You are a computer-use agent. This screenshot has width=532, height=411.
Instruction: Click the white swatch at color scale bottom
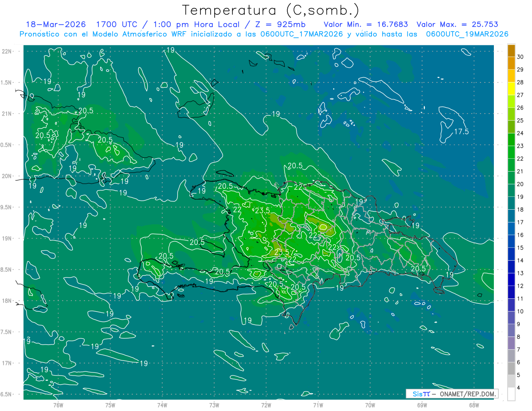coord(511,394)
